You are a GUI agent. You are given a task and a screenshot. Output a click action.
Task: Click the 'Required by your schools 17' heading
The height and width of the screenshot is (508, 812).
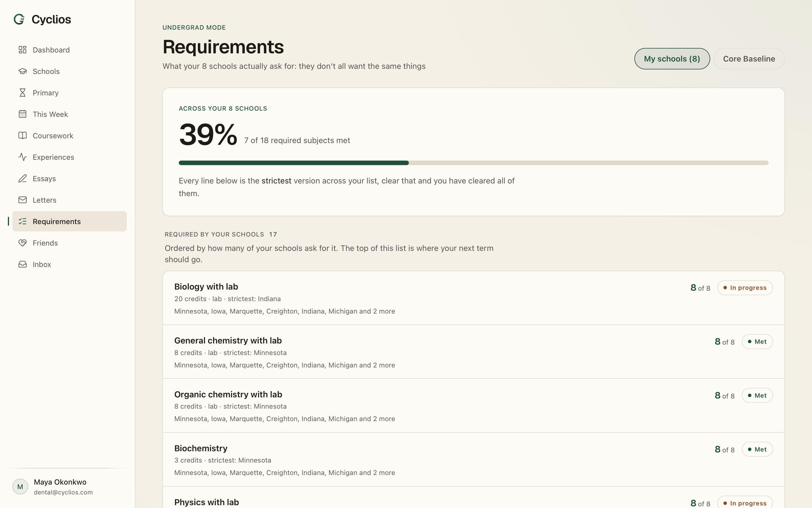221,234
